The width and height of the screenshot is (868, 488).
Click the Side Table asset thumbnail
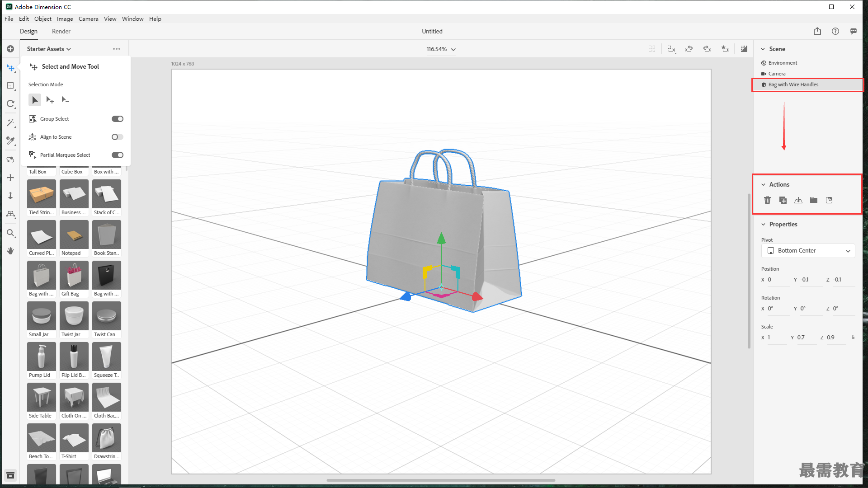[x=42, y=397]
